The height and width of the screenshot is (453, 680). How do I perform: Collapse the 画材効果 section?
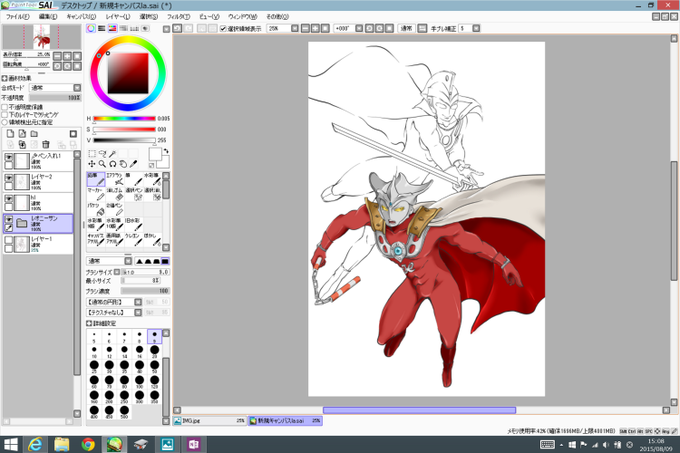4,78
